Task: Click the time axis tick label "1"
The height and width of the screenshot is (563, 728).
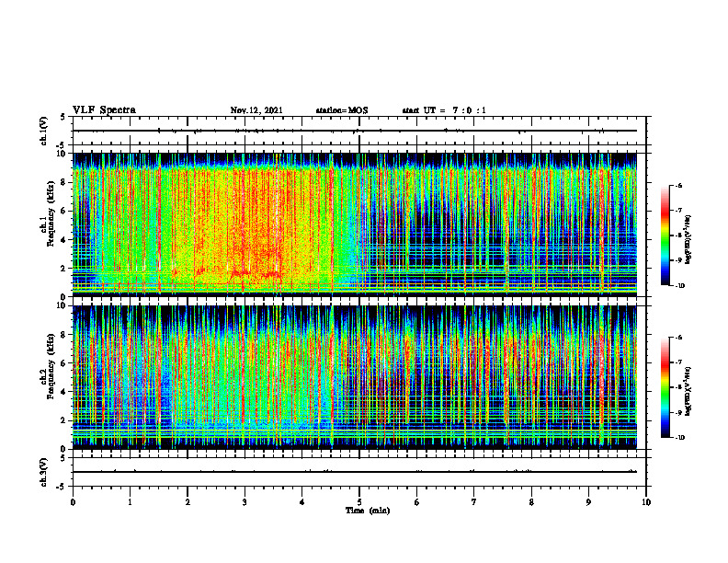Action: click(130, 502)
